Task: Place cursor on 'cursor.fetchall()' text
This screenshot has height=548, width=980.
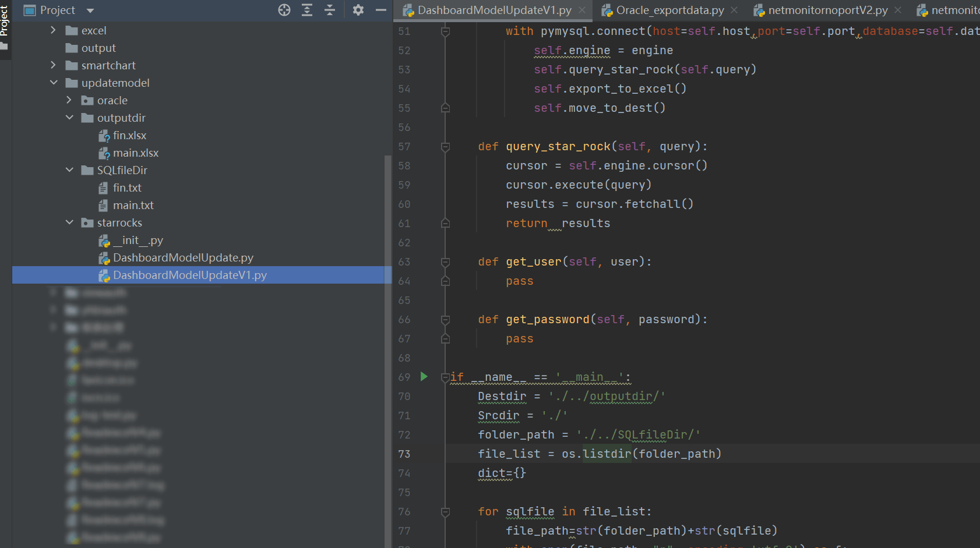Action: coord(634,204)
